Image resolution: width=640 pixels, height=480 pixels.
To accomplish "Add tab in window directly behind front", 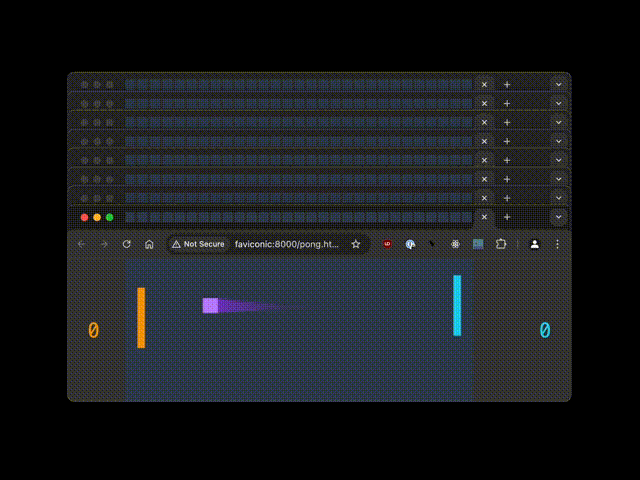I will tap(507, 198).
